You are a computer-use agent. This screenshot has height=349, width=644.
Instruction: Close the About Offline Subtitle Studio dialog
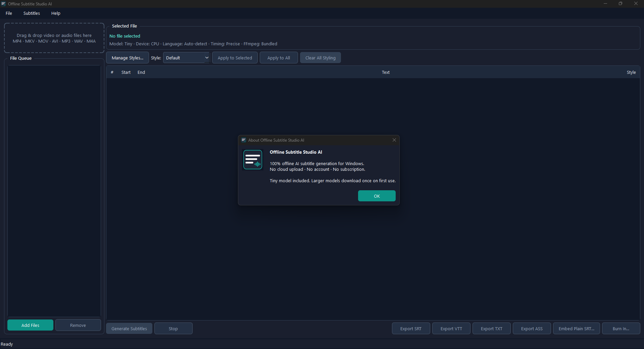tap(394, 140)
